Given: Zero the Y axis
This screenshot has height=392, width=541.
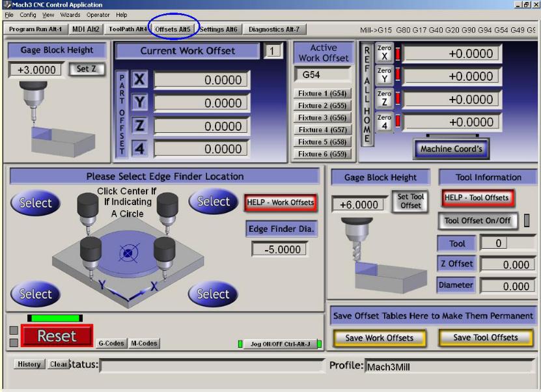Looking at the screenshot, I should click(384, 76).
